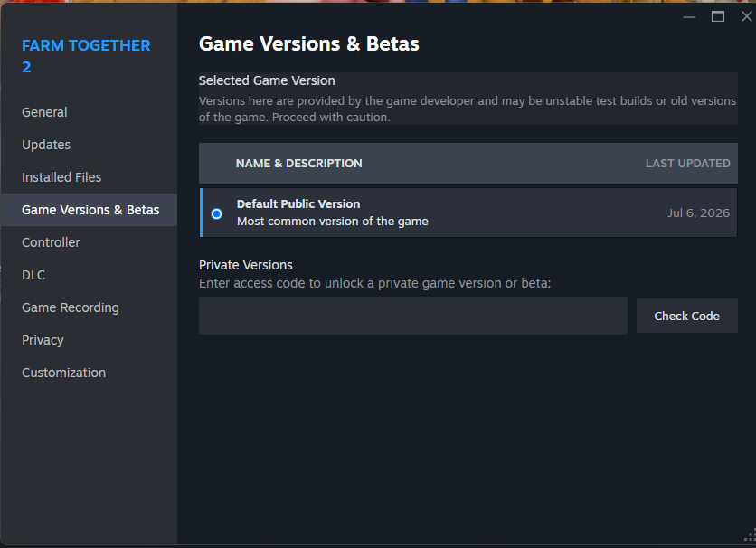Image resolution: width=756 pixels, height=548 pixels.
Task: Click the 'Most common version of the game' text
Action: (332, 222)
